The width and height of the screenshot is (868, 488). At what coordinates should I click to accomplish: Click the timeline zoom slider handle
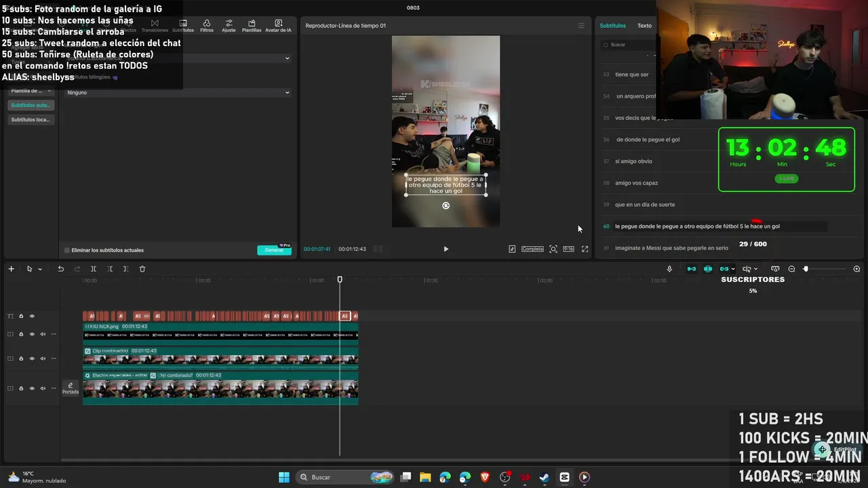coord(806,269)
